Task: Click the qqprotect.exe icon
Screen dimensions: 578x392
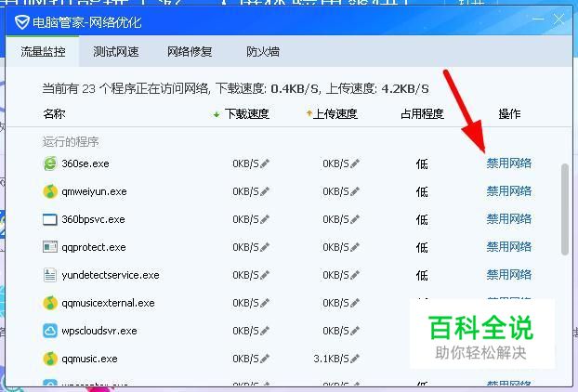Action: [x=50, y=247]
